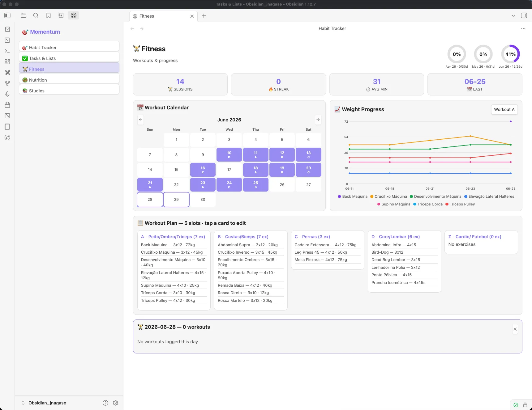Navigate forward with the right arrow

click(142, 29)
